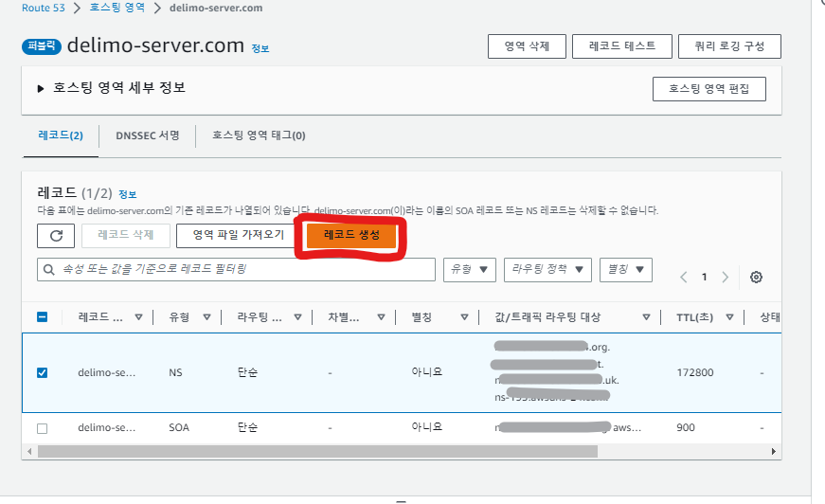Sort by 라우팅 column arrow

(x=297, y=317)
